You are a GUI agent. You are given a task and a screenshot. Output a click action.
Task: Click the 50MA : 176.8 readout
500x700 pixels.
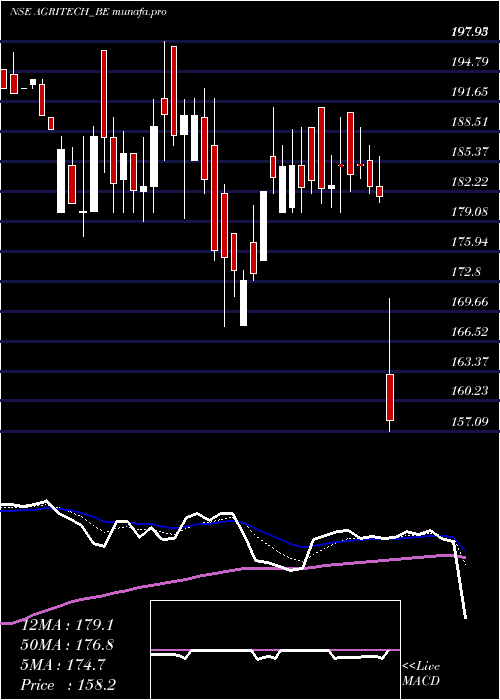[68, 645]
